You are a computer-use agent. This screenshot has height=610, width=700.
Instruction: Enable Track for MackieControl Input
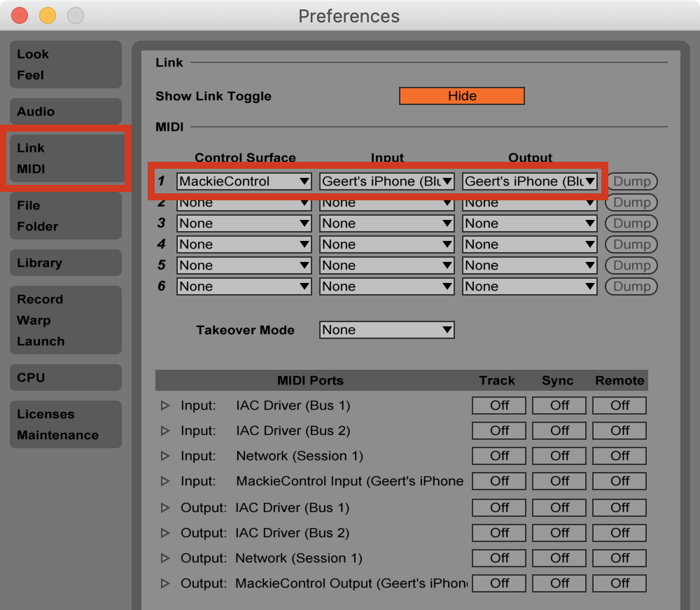[x=499, y=481]
